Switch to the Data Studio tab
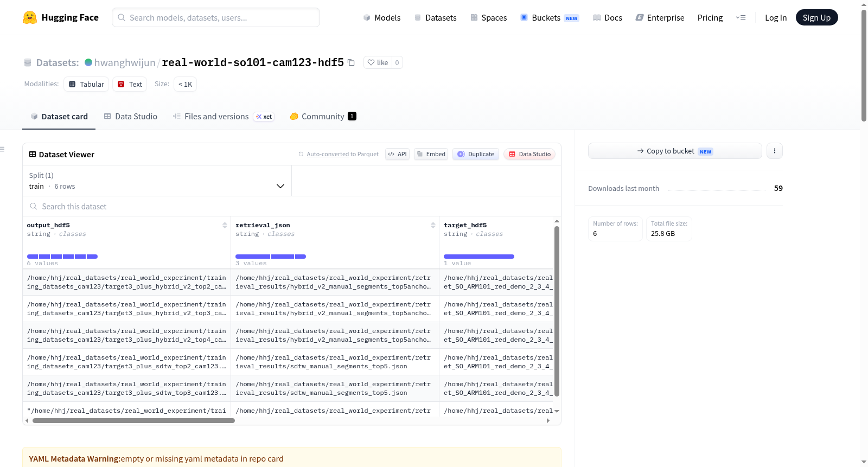 130,116
